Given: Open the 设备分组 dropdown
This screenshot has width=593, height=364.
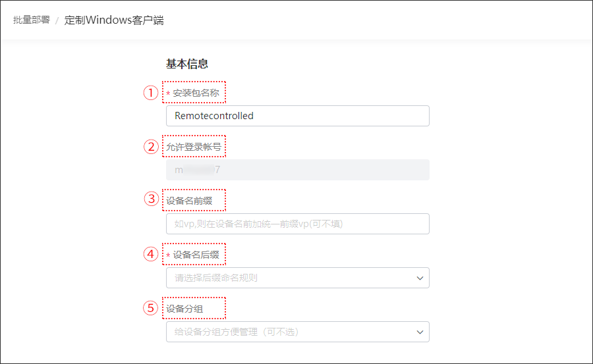Looking at the screenshot, I should click(298, 332).
